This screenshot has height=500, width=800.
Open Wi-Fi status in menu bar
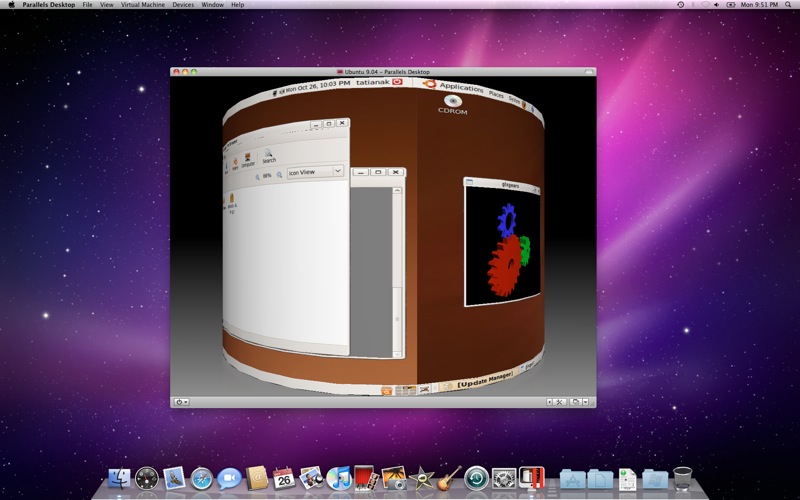click(x=705, y=5)
